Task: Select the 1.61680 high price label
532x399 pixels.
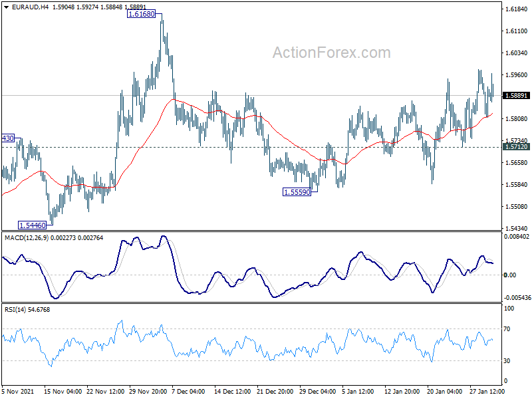Action: [142, 14]
